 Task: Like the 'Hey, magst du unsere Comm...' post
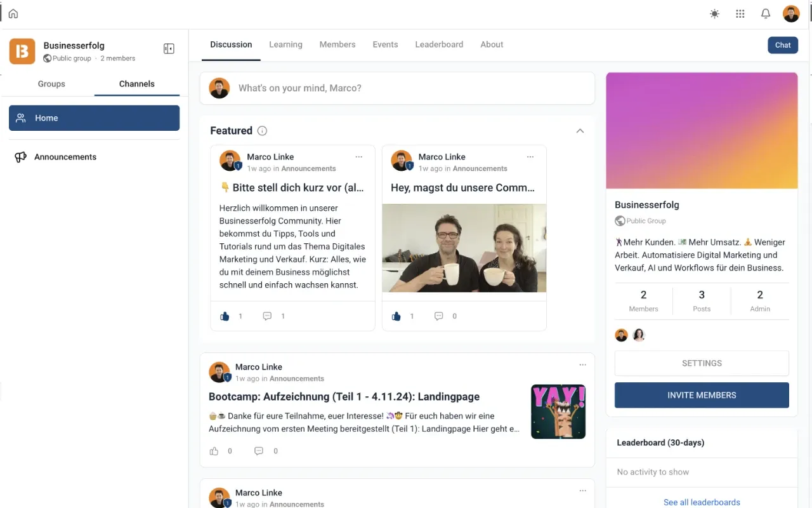tap(396, 316)
